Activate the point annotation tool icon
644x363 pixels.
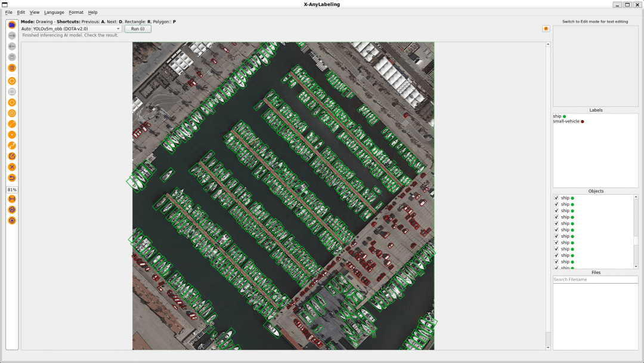pos(12,135)
